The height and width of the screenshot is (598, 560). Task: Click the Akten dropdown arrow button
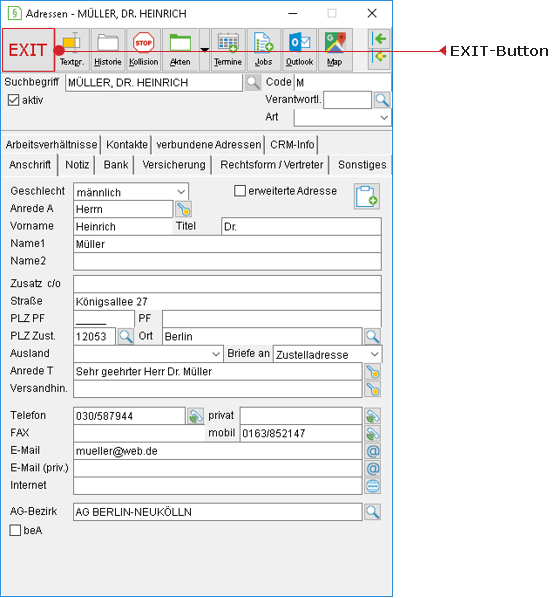point(205,50)
